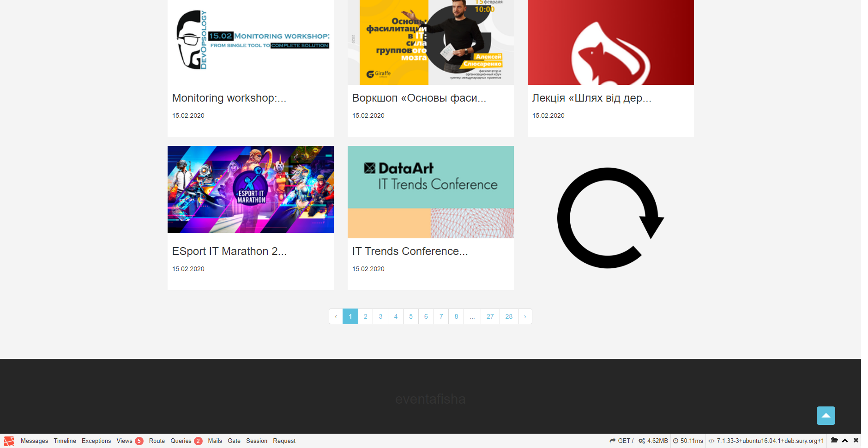
Task: Select the Exceptions tab in debugbar
Action: 96,441
